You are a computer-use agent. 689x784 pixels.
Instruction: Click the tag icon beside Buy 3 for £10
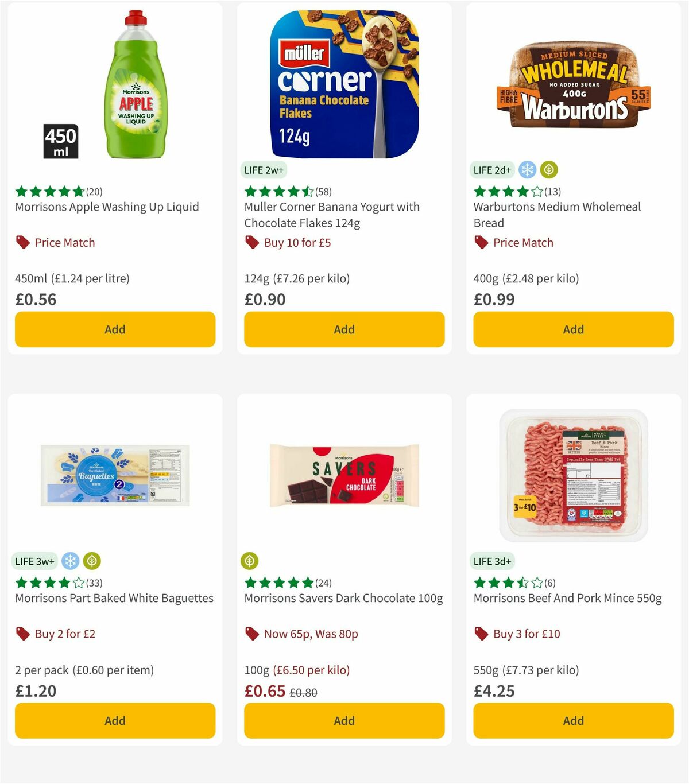coord(481,634)
